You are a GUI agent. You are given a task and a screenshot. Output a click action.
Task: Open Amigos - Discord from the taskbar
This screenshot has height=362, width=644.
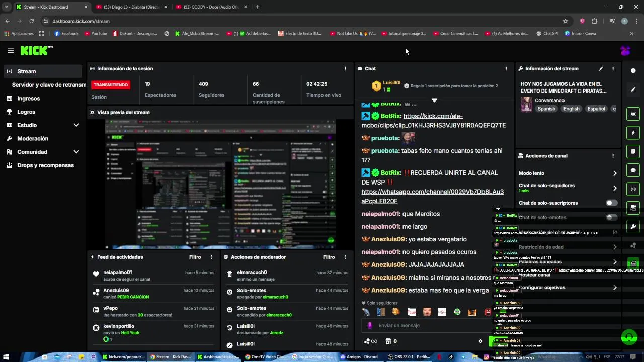[359, 357]
